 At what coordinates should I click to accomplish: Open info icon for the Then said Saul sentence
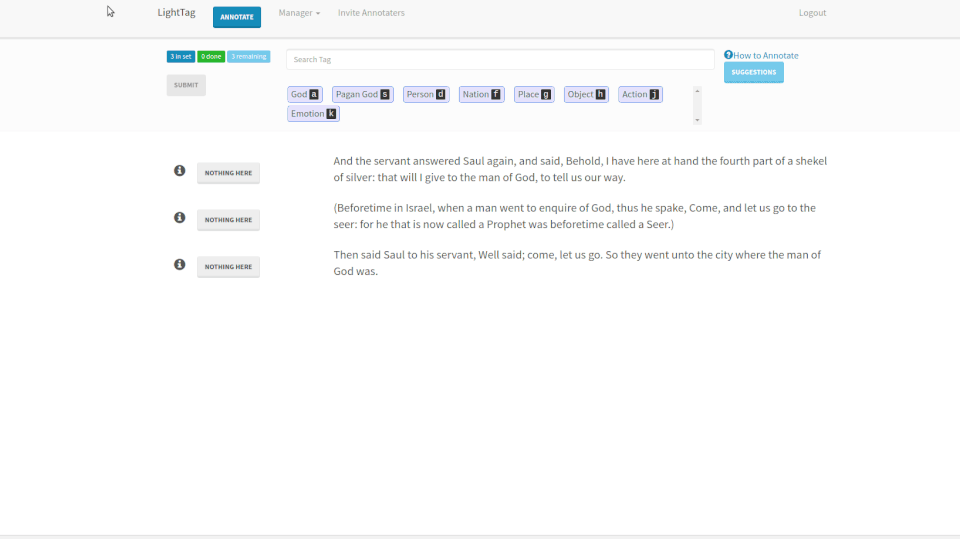(179, 264)
